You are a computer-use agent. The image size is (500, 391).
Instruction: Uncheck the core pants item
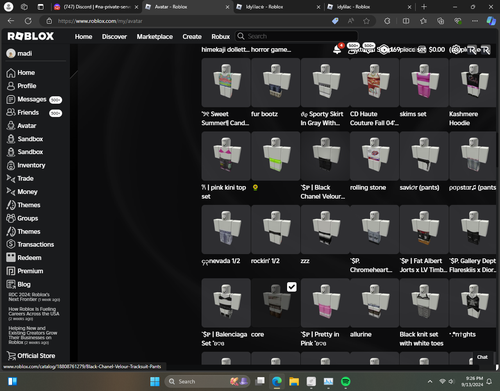point(292,287)
